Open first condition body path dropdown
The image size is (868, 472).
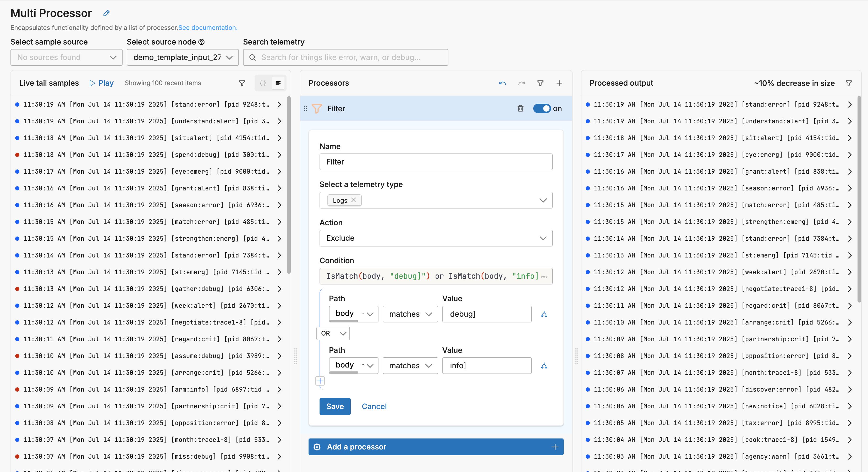[354, 314]
